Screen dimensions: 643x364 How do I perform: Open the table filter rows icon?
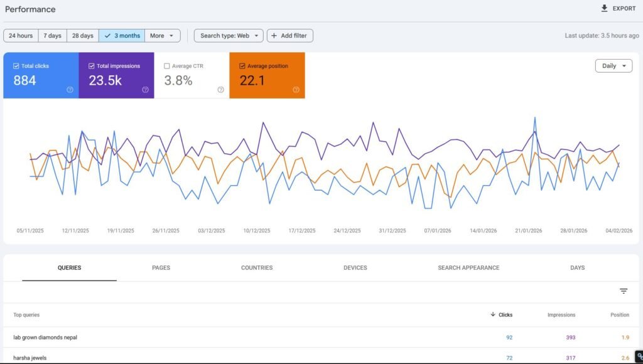click(624, 291)
